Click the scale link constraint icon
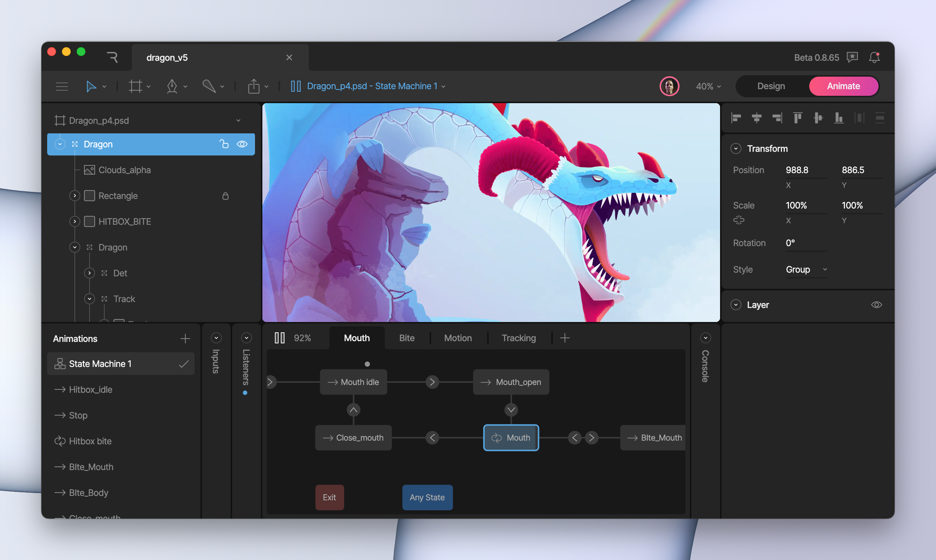This screenshot has height=560, width=936. 738,220
